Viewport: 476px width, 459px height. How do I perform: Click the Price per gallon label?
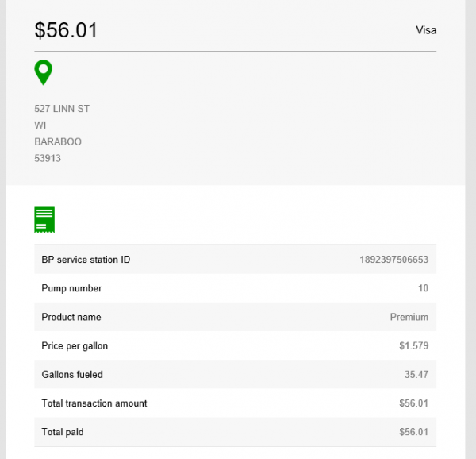point(75,345)
